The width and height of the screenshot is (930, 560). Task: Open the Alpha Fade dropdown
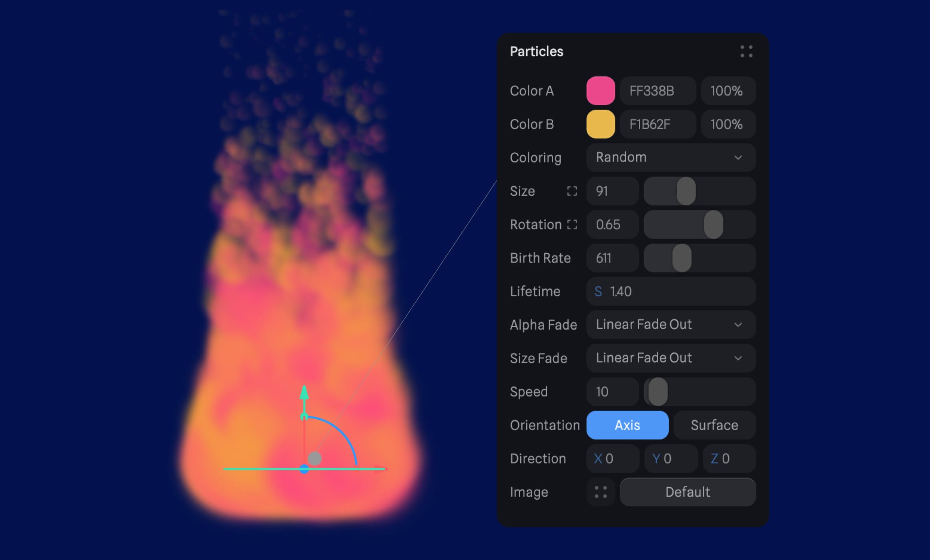pos(671,325)
